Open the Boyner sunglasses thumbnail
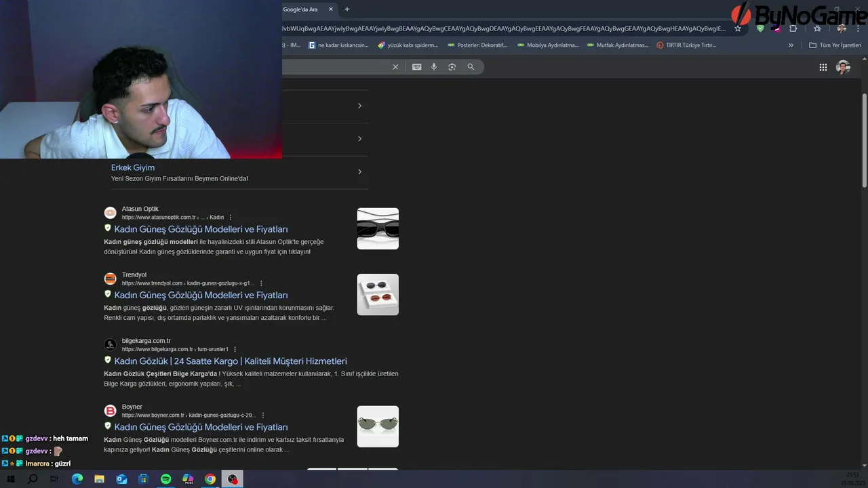868x488 pixels. click(x=378, y=426)
